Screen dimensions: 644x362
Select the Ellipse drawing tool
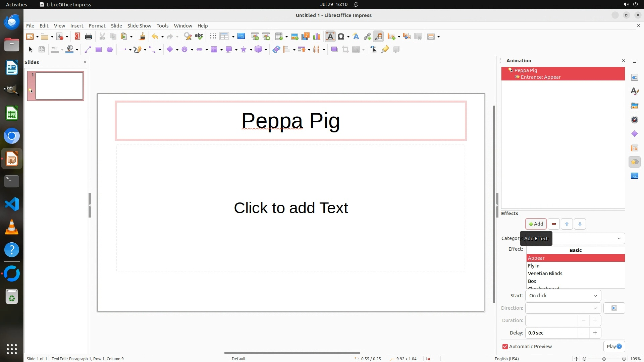coord(109,50)
